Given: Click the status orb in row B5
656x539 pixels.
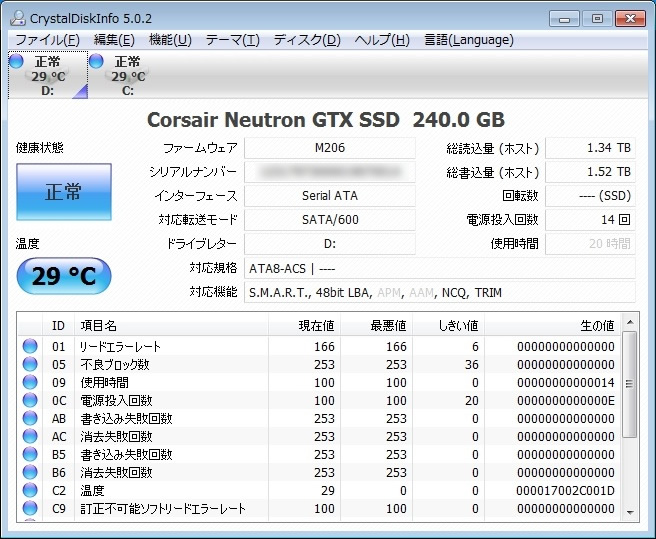Looking at the screenshot, I should [x=30, y=454].
